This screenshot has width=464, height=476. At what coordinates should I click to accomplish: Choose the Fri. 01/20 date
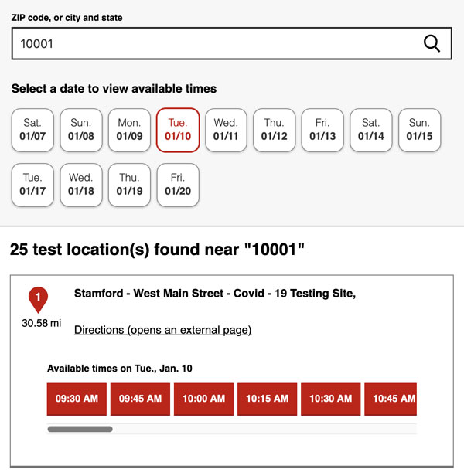(x=178, y=185)
